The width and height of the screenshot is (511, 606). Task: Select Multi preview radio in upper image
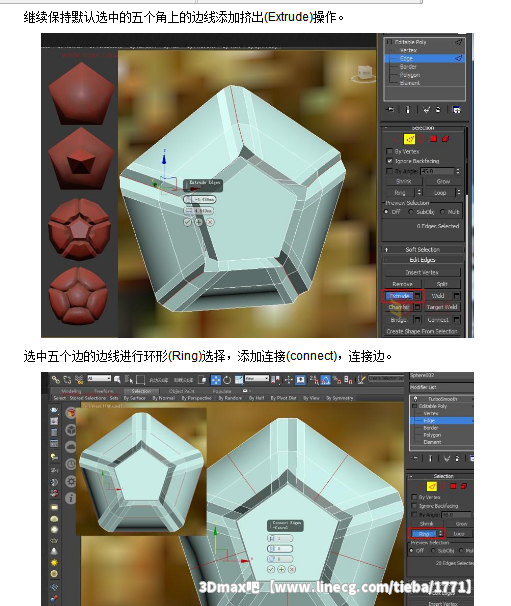(x=442, y=212)
